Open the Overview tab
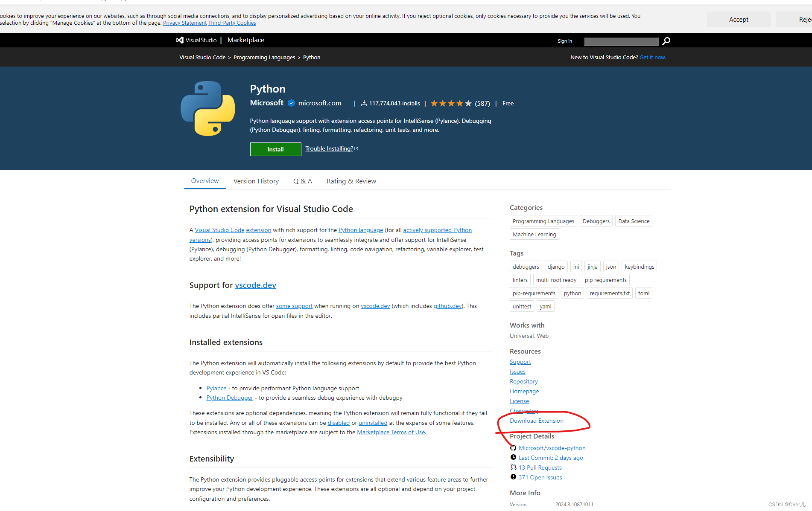Screen dimensions: 812x511 click(x=205, y=181)
